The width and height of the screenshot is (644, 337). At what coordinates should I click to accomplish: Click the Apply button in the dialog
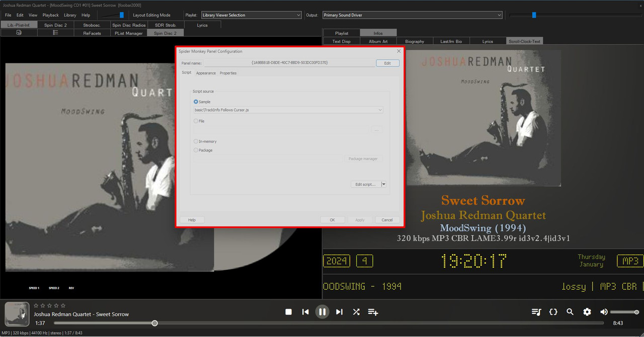(x=360, y=220)
